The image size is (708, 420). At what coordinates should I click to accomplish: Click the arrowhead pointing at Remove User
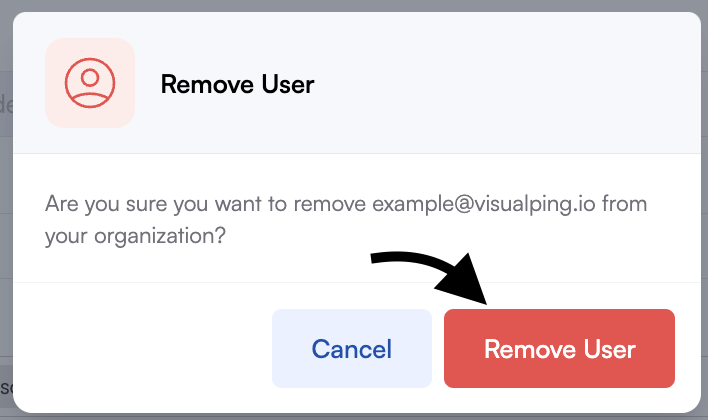click(x=465, y=280)
